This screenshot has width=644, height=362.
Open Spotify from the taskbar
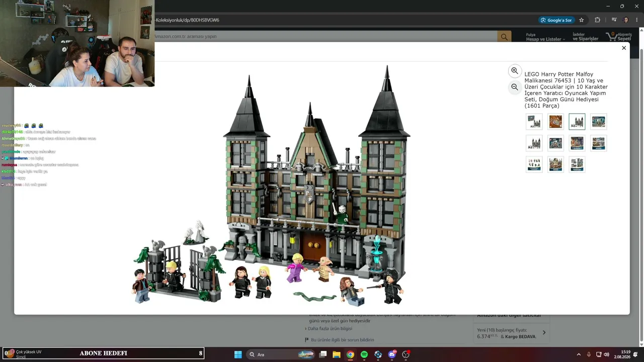364,354
